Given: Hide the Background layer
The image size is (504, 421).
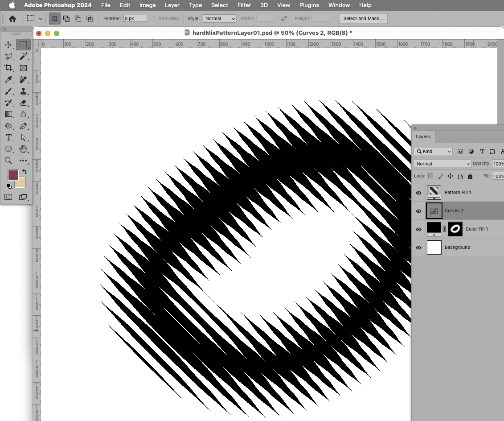Looking at the screenshot, I should pos(418,248).
